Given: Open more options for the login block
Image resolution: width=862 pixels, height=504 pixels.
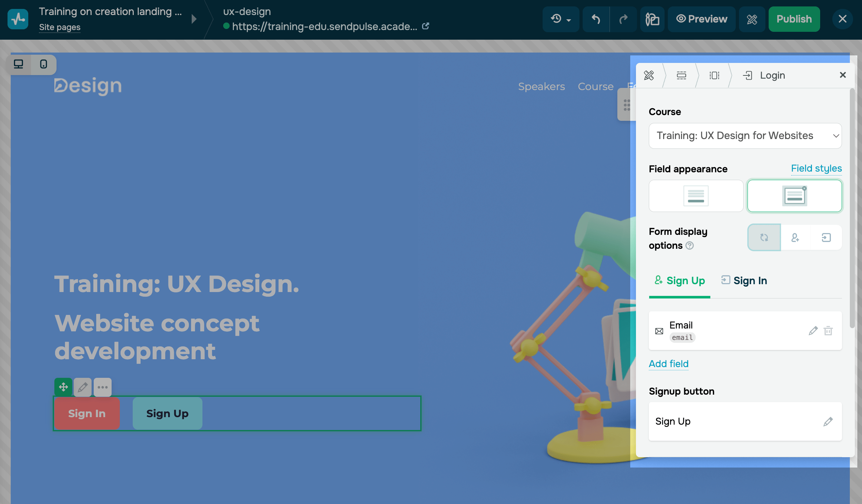Looking at the screenshot, I should click(103, 387).
